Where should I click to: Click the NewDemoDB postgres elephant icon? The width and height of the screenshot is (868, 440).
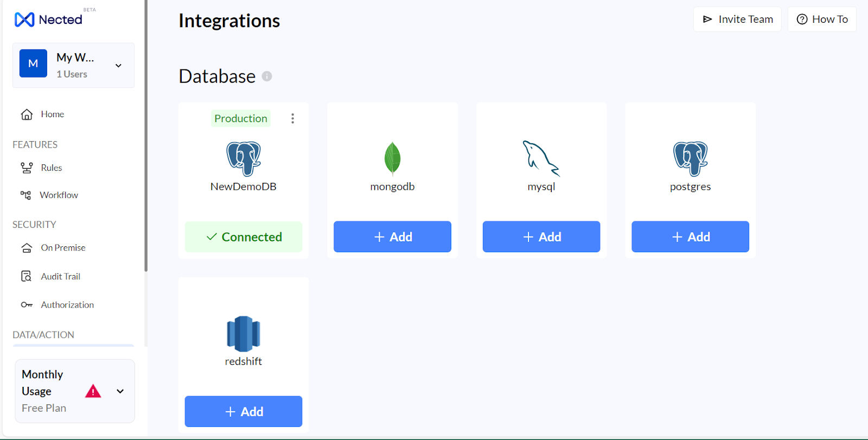(244, 159)
